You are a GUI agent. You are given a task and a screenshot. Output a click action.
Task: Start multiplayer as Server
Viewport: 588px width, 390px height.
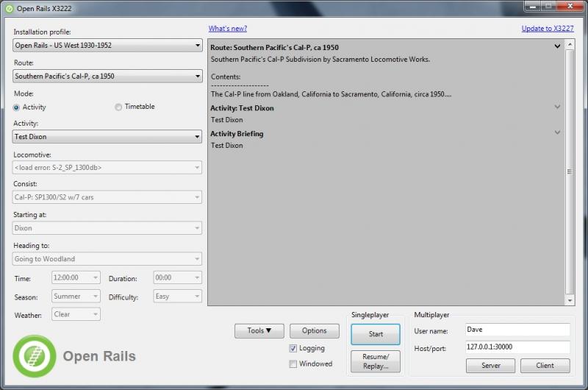click(x=490, y=366)
